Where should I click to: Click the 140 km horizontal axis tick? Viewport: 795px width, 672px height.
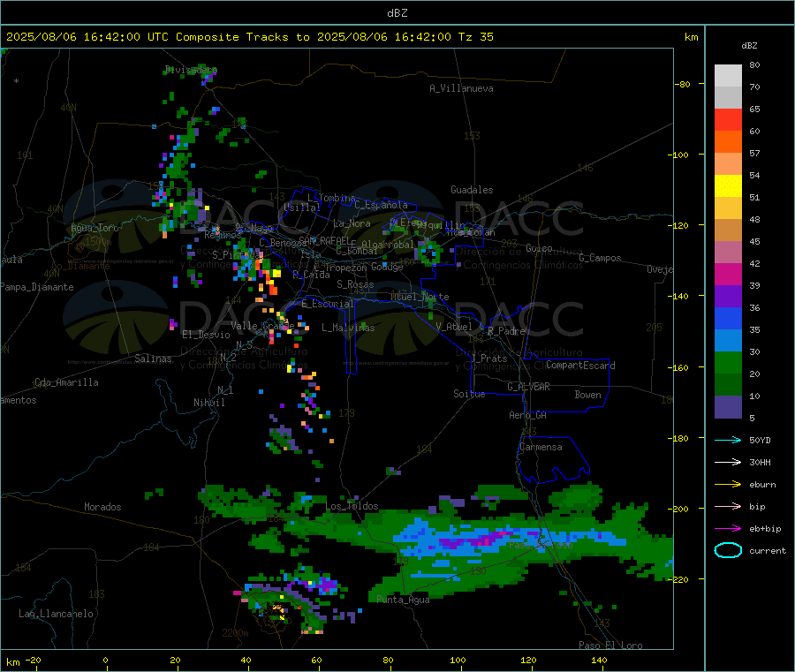point(599,660)
